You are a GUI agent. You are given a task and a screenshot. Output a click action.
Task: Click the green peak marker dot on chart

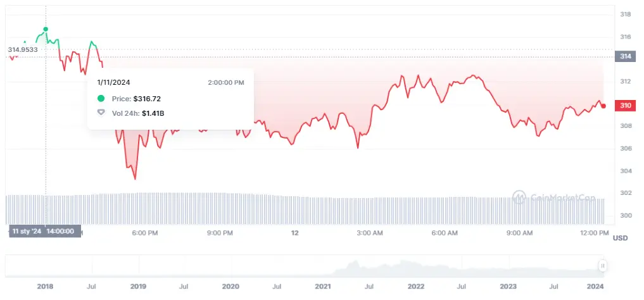point(46,29)
